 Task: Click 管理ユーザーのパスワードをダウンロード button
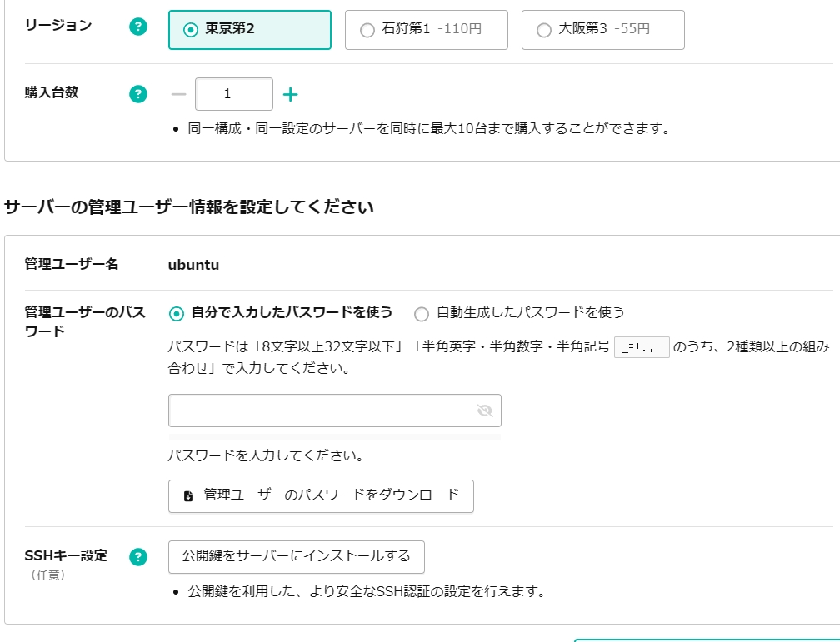(x=321, y=496)
